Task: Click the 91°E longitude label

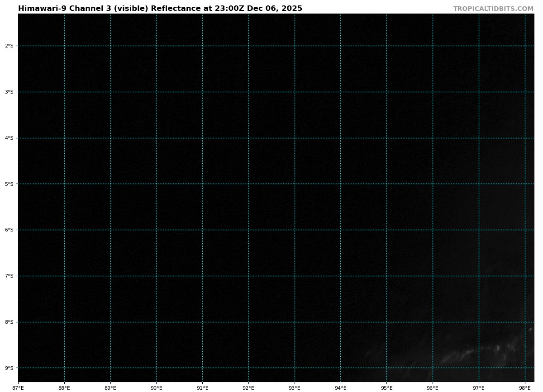Action: tap(202, 387)
